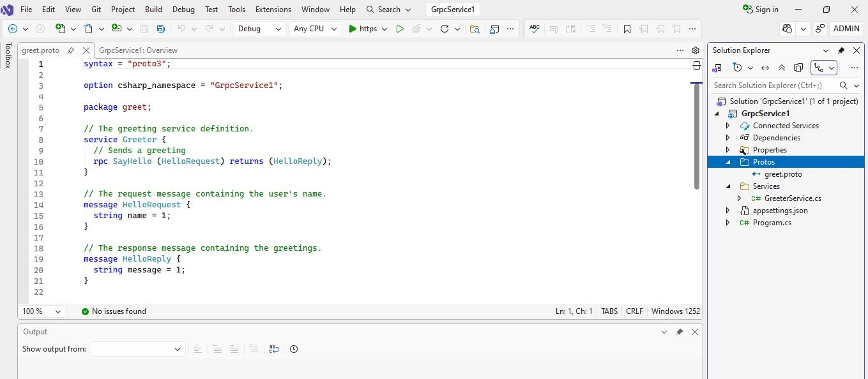Click the Search Solution Explorer input field
Viewport: 868px width, 379px height.
pos(774,85)
